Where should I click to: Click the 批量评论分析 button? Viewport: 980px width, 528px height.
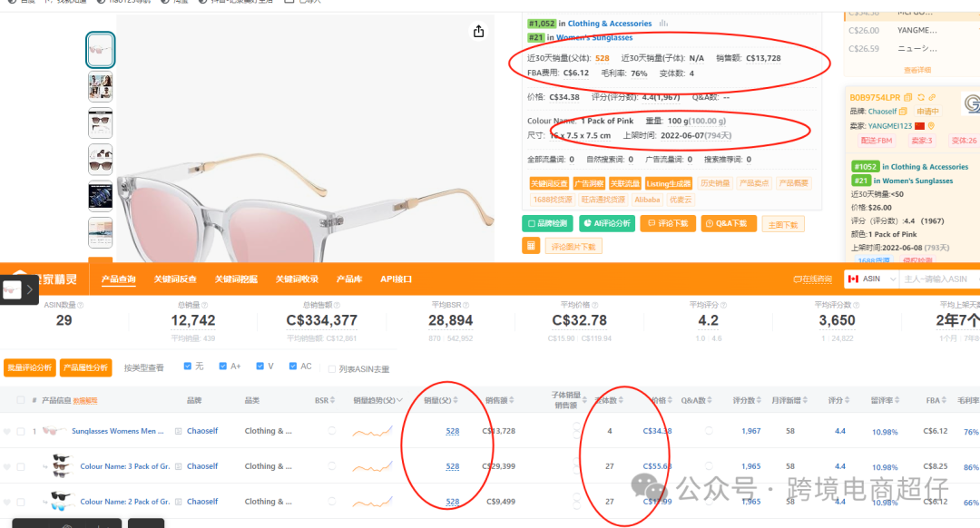[x=29, y=367]
